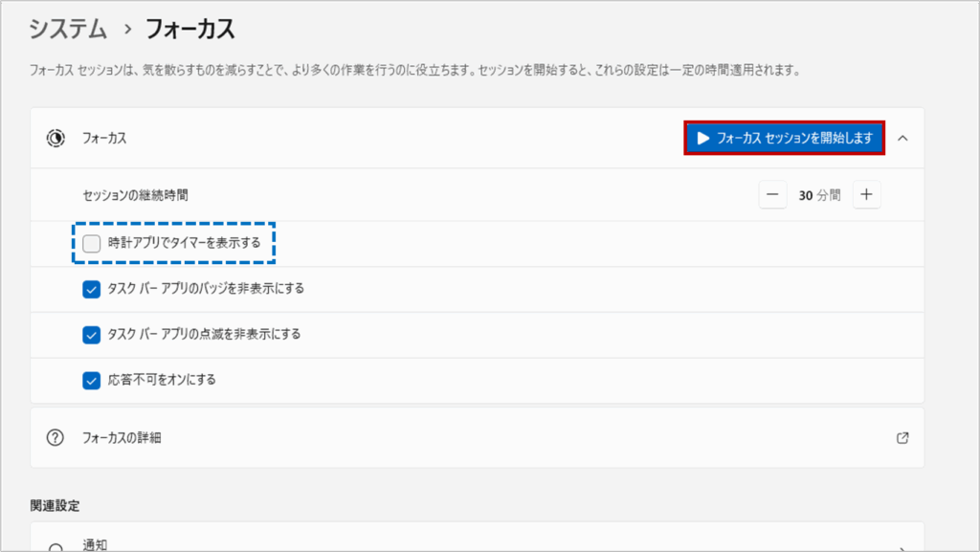This screenshot has width=980, height=552.
Task: Click the セッションの継続時間 label
Action: coord(136,195)
